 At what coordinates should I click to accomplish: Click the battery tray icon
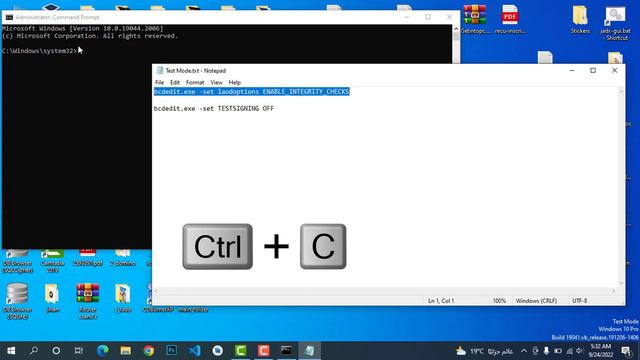(x=558, y=351)
